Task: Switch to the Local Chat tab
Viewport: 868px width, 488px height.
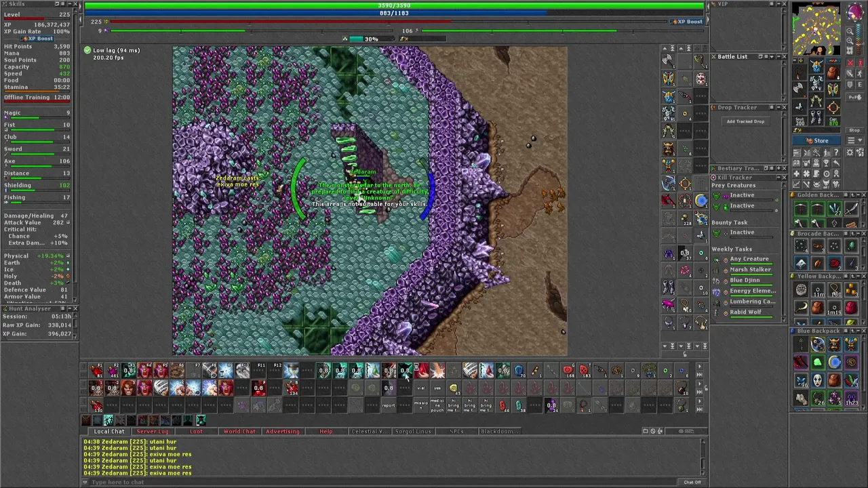Action: (109, 431)
